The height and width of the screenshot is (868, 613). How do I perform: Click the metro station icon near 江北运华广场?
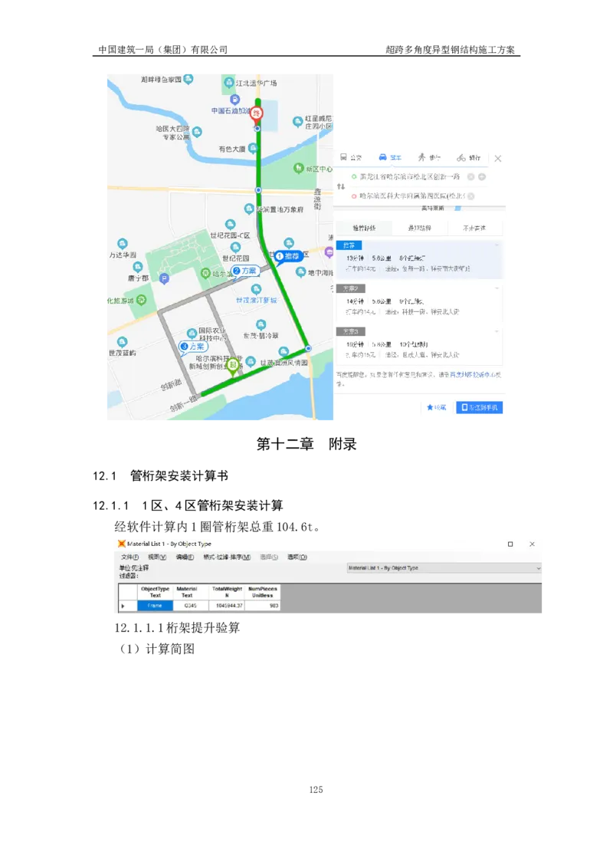(x=228, y=83)
